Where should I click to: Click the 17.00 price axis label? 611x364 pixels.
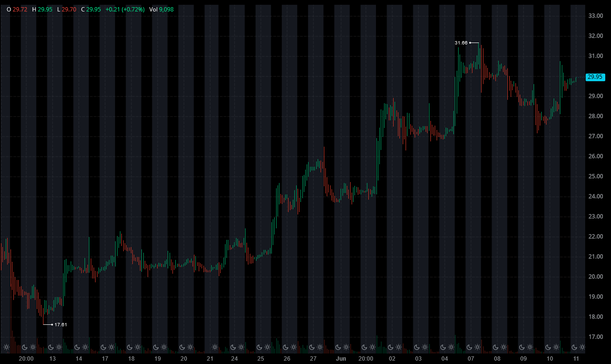coord(595,337)
